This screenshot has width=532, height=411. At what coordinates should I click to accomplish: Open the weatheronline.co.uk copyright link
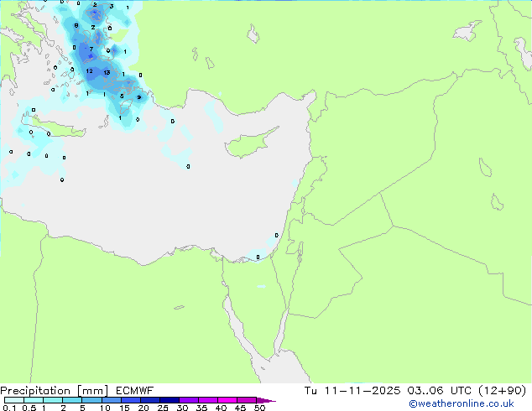coord(461,403)
